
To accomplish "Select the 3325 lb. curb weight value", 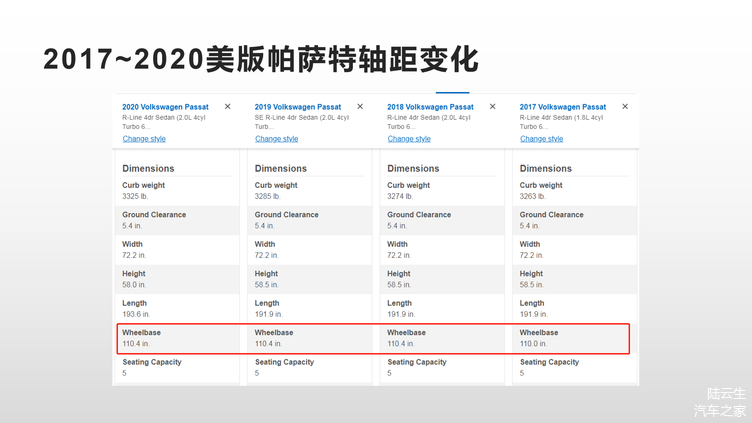I will [135, 196].
